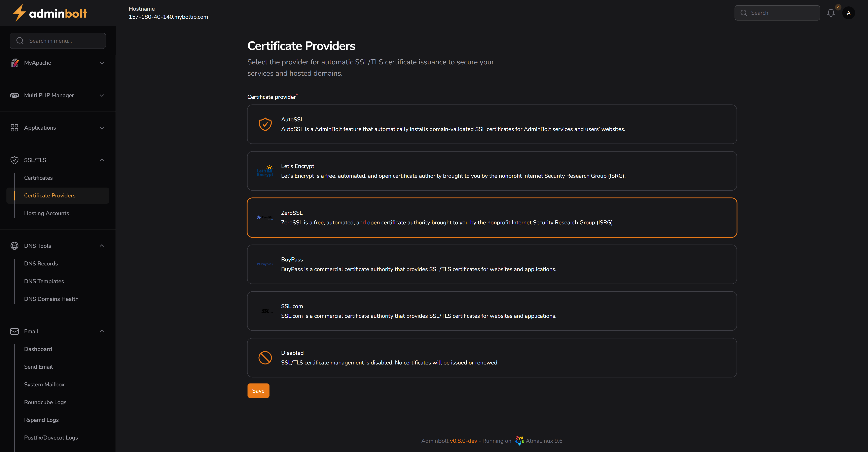
Task: Click the DNS Tools globe icon
Action: point(14,246)
